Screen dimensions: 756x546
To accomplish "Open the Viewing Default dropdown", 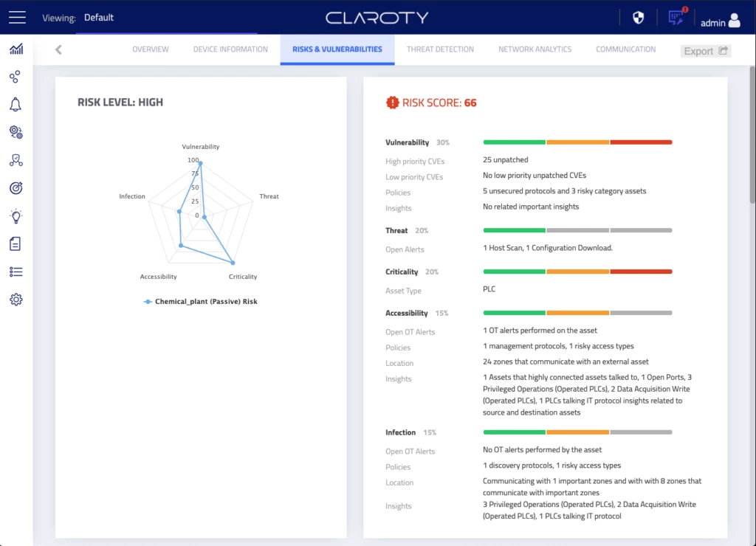I will click(99, 18).
